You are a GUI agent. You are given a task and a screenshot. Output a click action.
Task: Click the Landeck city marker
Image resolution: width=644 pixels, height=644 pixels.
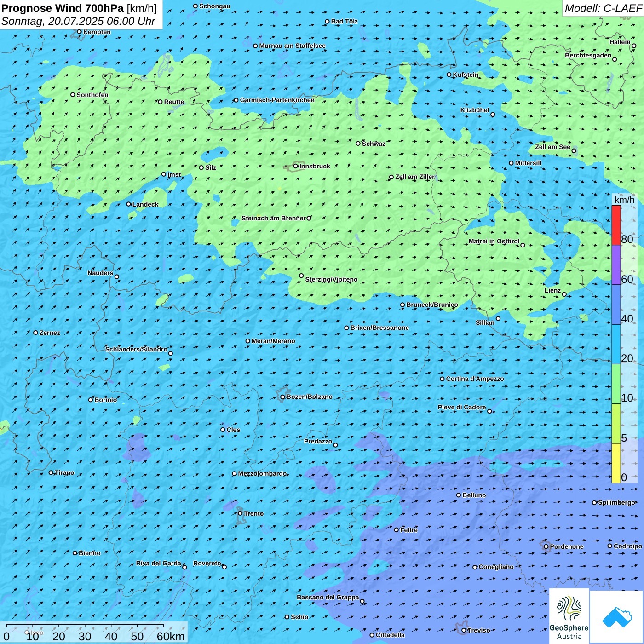tap(128, 204)
